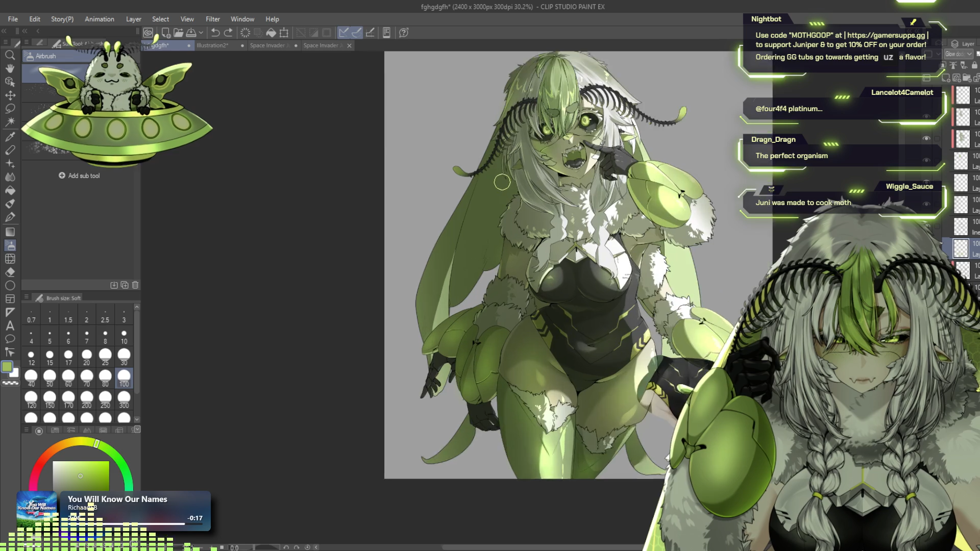This screenshot has height=551, width=980.
Task: Select the Eyedropper tool
Action: (x=10, y=136)
